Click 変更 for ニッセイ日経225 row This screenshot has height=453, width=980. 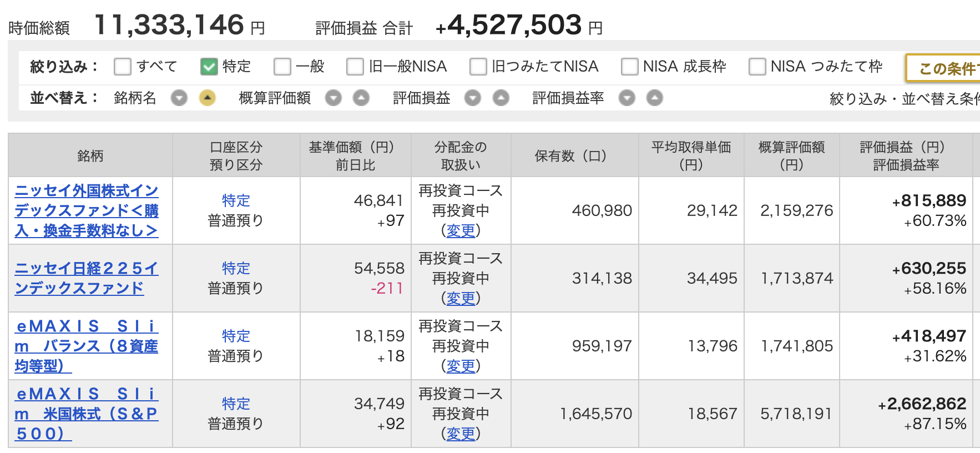[461, 298]
